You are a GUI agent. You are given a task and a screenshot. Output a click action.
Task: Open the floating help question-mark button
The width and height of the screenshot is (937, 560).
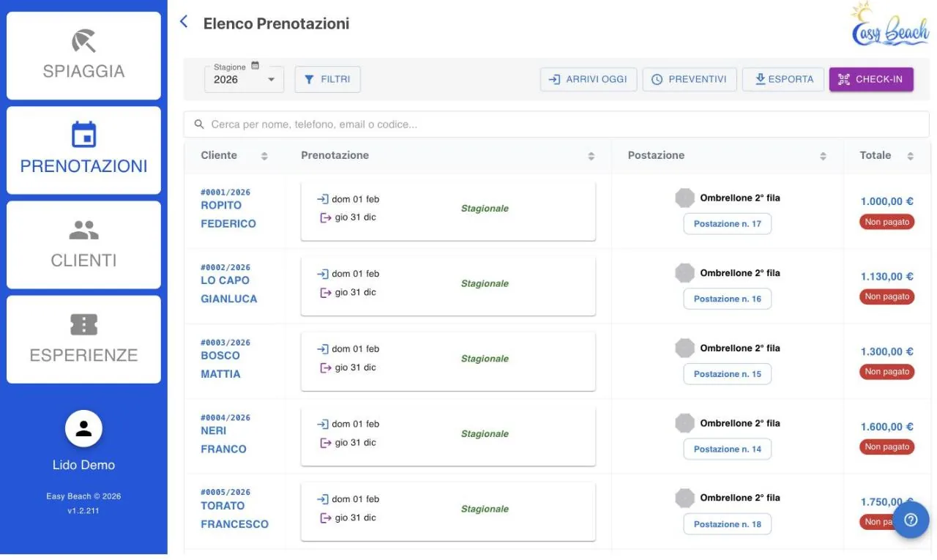[x=911, y=520]
